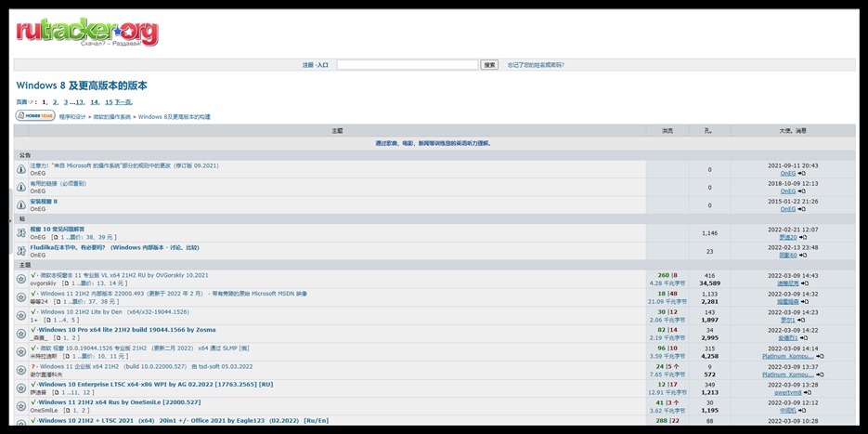Open the Fludilka discussion sticky topic
The height and width of the screenshot is (434, 868).
point(114,248)
